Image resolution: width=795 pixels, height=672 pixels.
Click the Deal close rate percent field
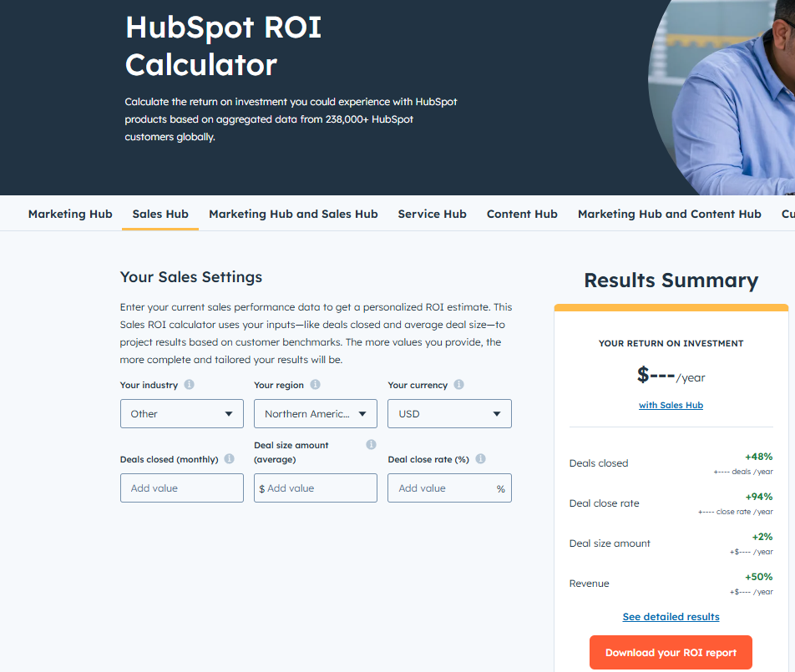pyautogui.click(x=443, y=488)
